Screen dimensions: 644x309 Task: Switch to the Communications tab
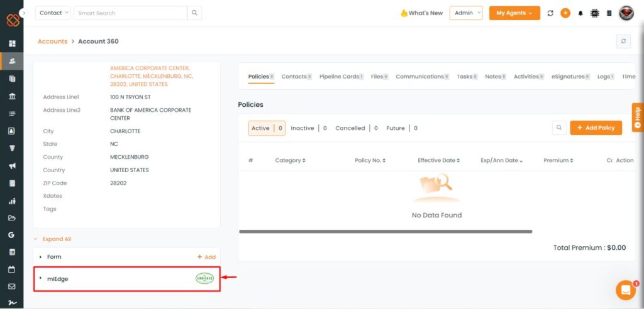(x=423, y=77)
